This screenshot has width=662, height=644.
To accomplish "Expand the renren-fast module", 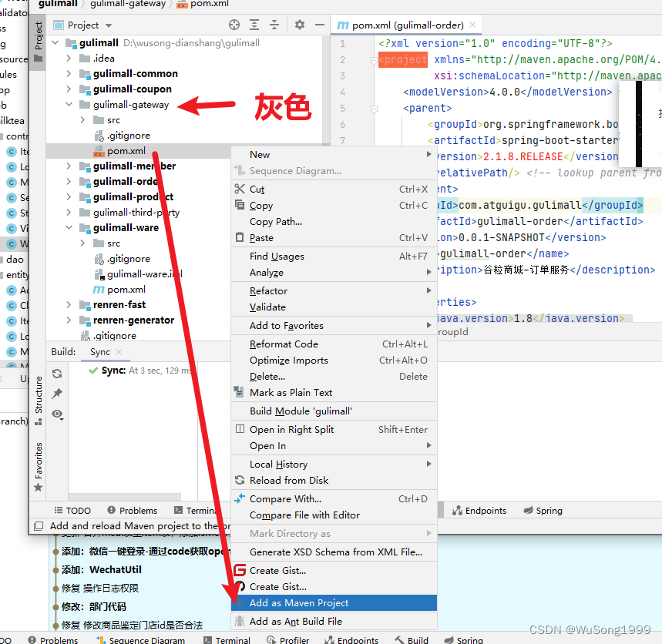I will coord(69,304).
